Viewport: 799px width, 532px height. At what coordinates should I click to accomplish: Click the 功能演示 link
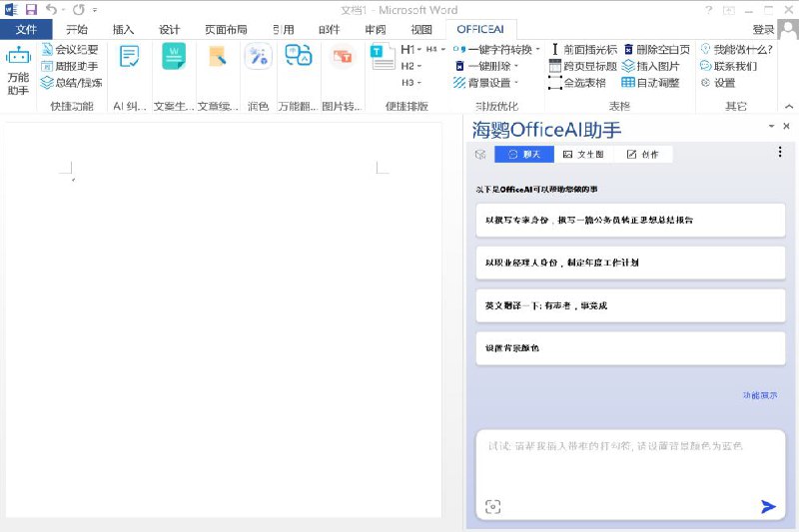(760, 395)
